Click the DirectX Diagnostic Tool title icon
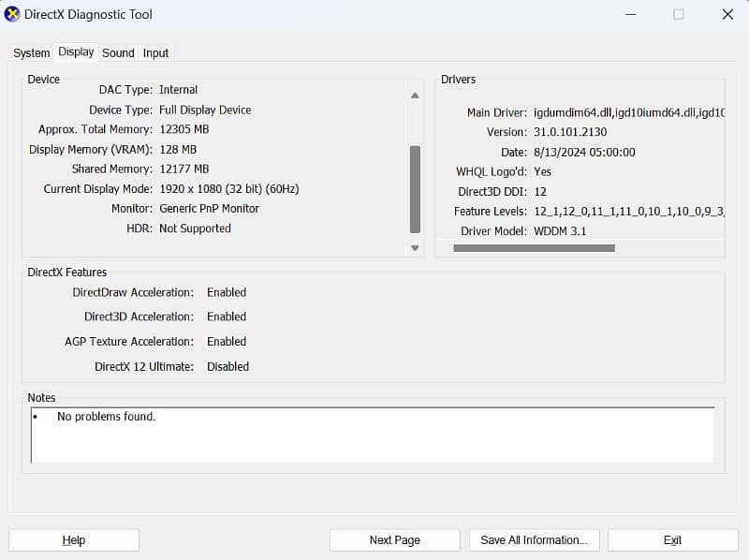 [12, 14]
